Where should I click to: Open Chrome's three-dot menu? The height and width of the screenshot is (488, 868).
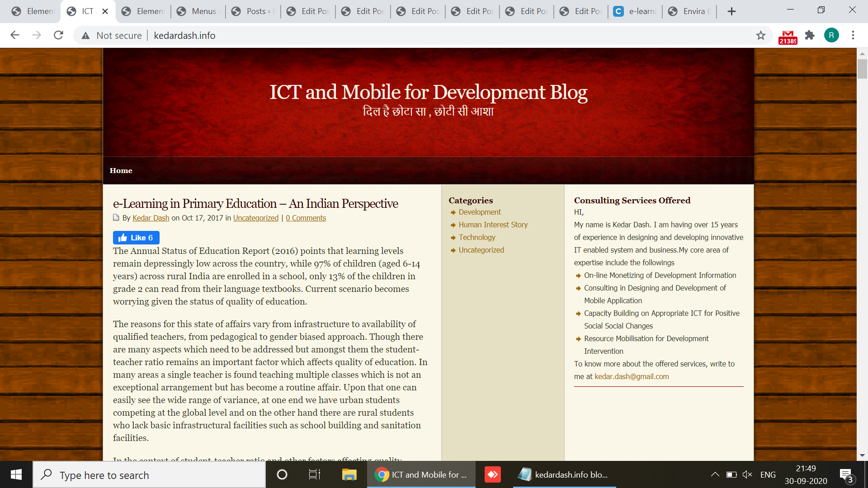tap(853, 35)
